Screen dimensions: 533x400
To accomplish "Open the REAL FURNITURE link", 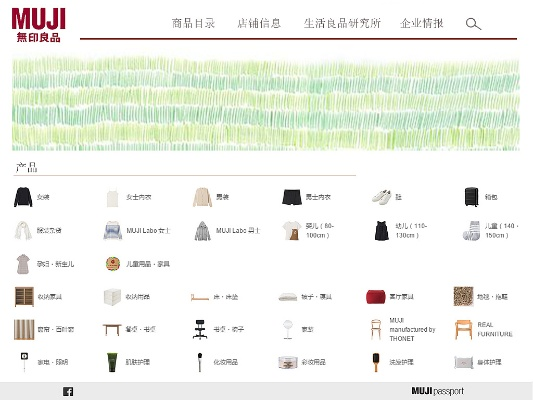I will [x=495, y=329].
